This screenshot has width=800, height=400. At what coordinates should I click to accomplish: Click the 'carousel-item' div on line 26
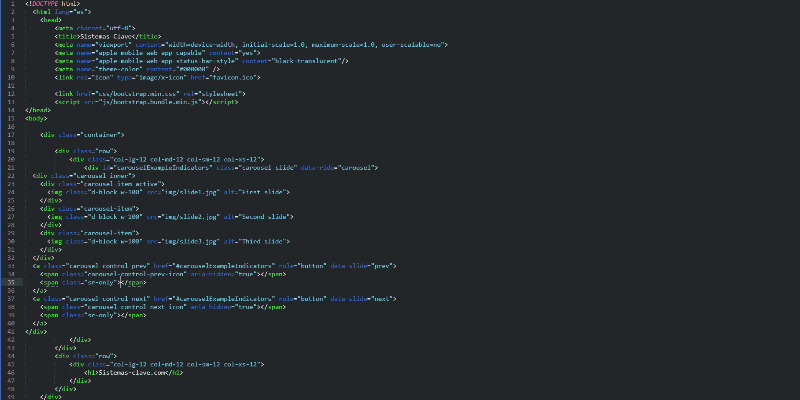tap(89, 208)
